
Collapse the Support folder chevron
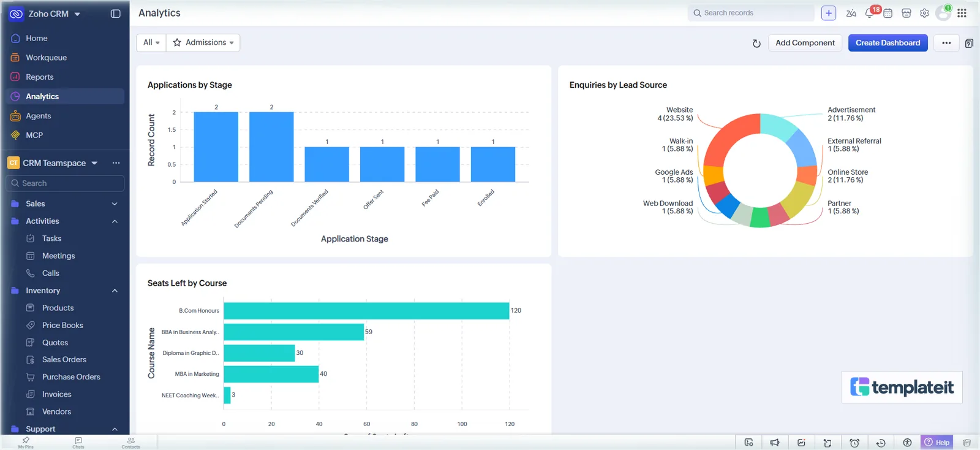coord(115,429)
